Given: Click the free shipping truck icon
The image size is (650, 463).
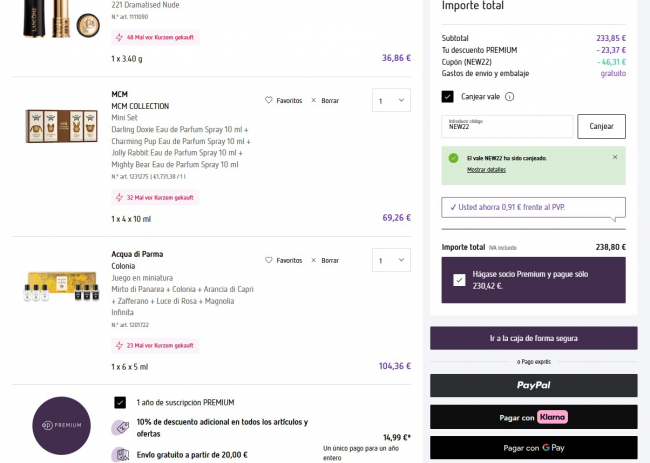Looking at the screenshot, I should tap(121, 453).
